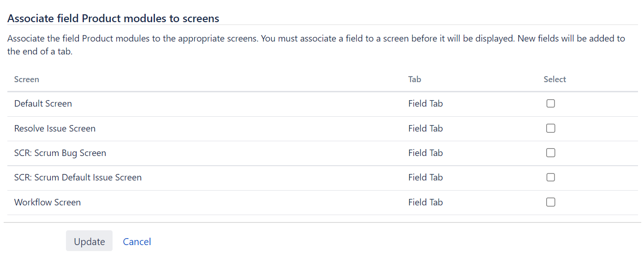Click Field Tab in the Scrum Bug Screen row
This screenshot has width=644, height=258.
[425, 153]
